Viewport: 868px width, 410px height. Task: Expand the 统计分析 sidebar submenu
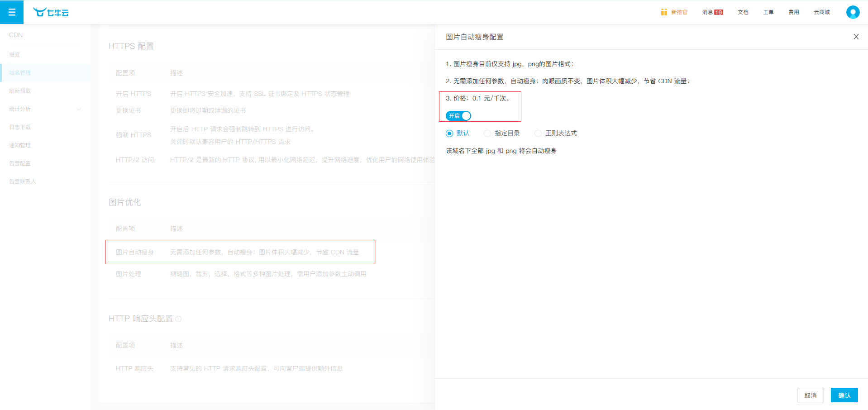pyautogui.click(x=45, y=109)
